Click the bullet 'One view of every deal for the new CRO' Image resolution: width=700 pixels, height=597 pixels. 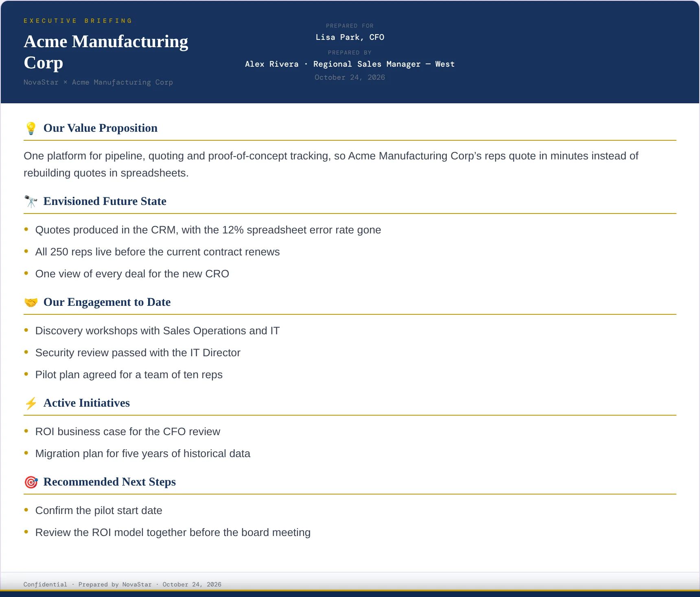click(132, 274)
